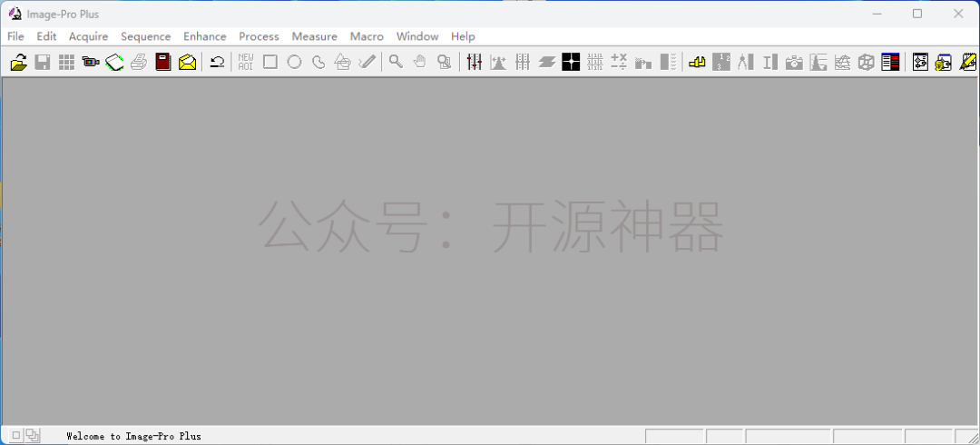The height and width of the screenshot is (445, 980).
Task: Click the Edit Macro yellow pencil icon
Action: click(x=968, y=62)
